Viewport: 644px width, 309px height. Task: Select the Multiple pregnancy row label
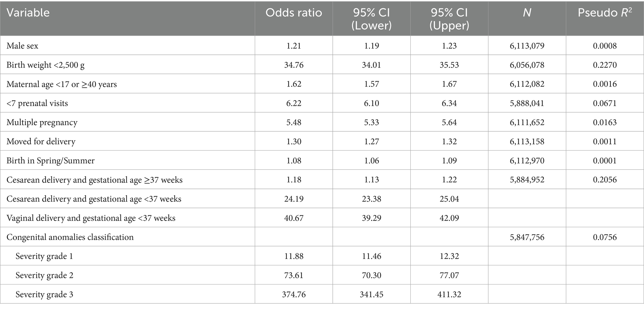coord(42,122)
